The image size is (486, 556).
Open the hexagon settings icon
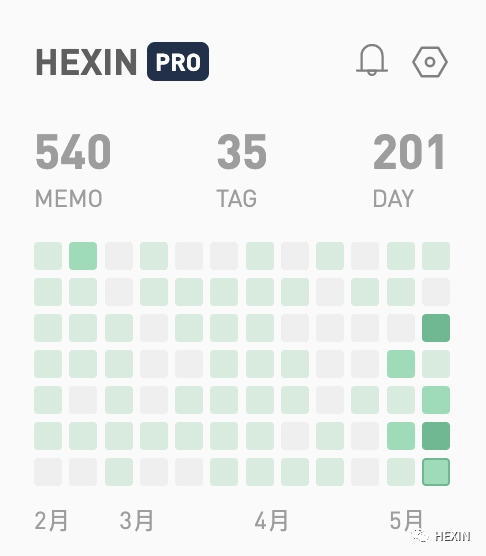pos(430,62)
